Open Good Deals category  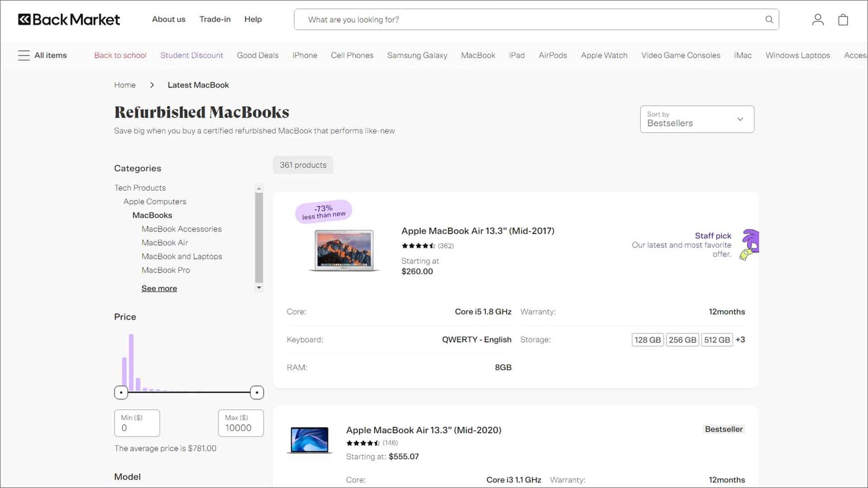coord(258,55)
